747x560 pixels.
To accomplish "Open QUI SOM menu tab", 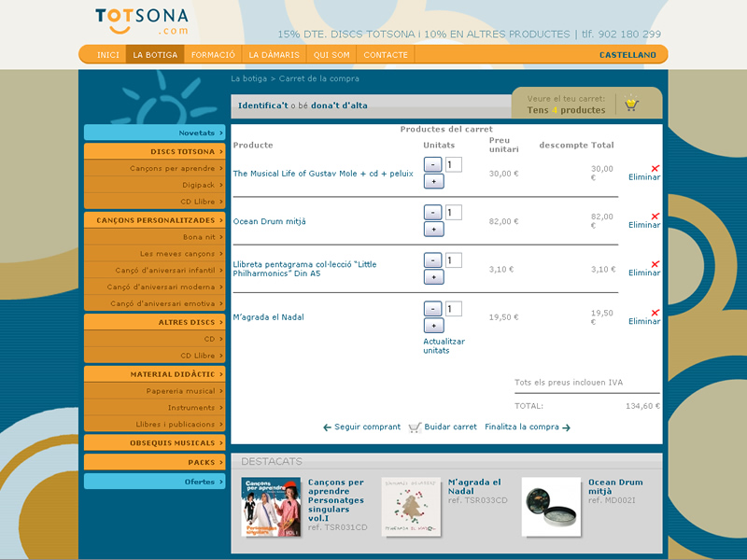I will point(331,55).
